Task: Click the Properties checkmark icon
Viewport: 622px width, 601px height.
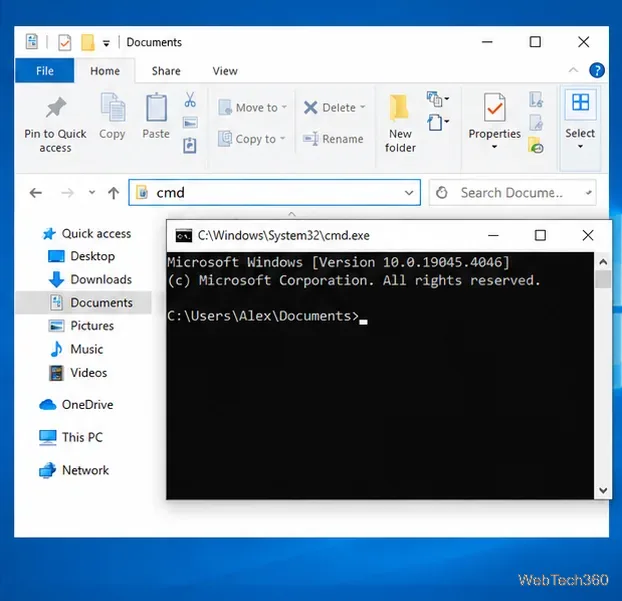Action: click(495, 108)
